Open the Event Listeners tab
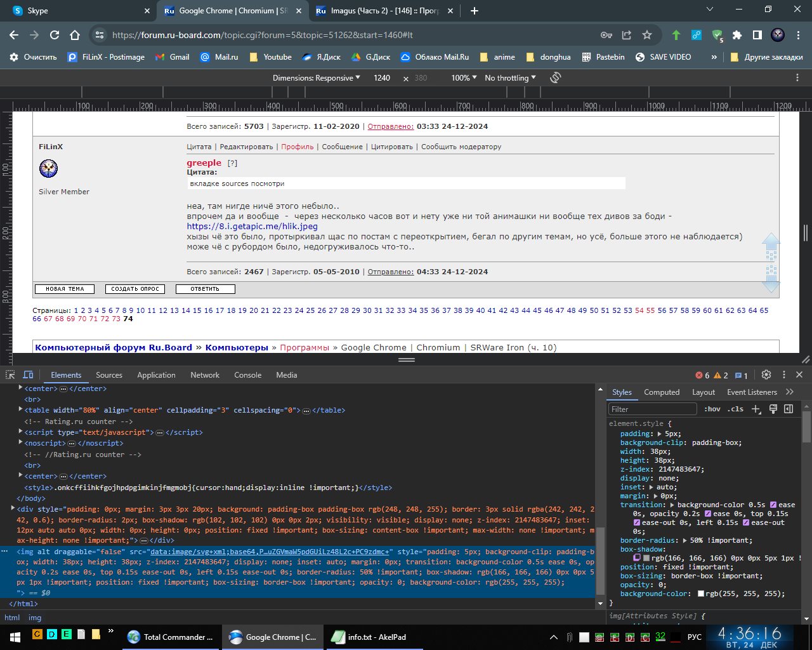Image resolution: width=812 pixels, height=650 pixels. tap(752, 392)
